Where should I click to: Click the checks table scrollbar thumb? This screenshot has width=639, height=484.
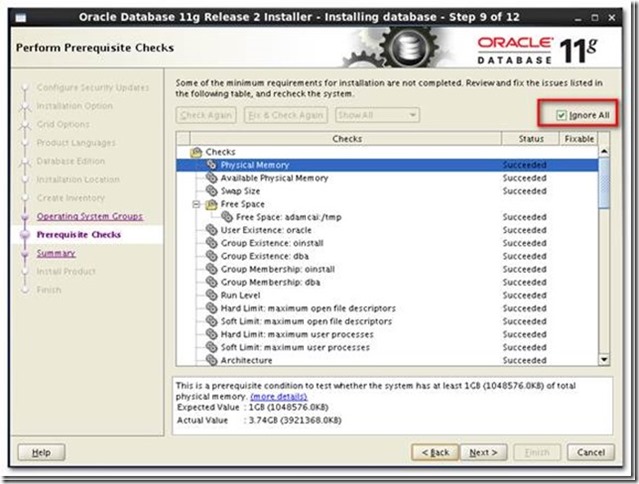604,183
